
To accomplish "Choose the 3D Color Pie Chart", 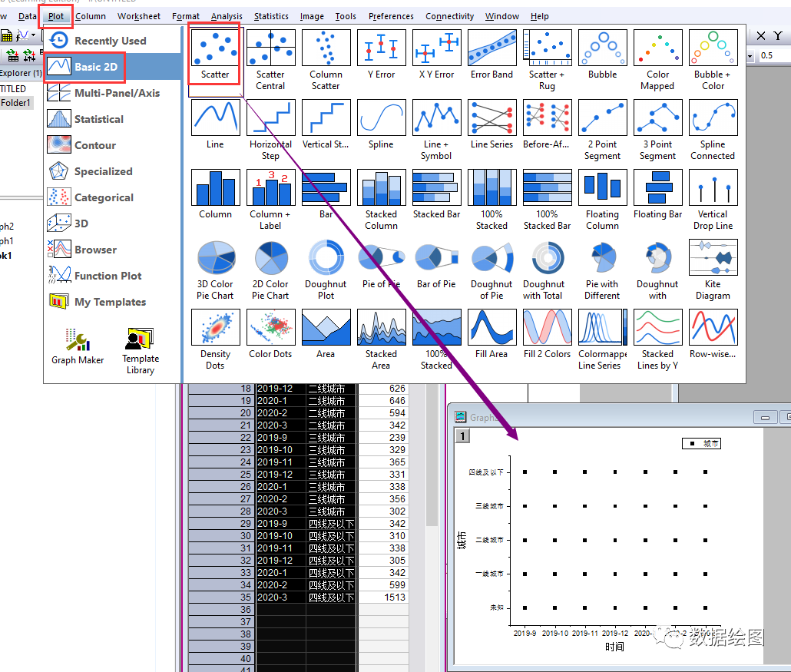I will click(x=215, y=270).
